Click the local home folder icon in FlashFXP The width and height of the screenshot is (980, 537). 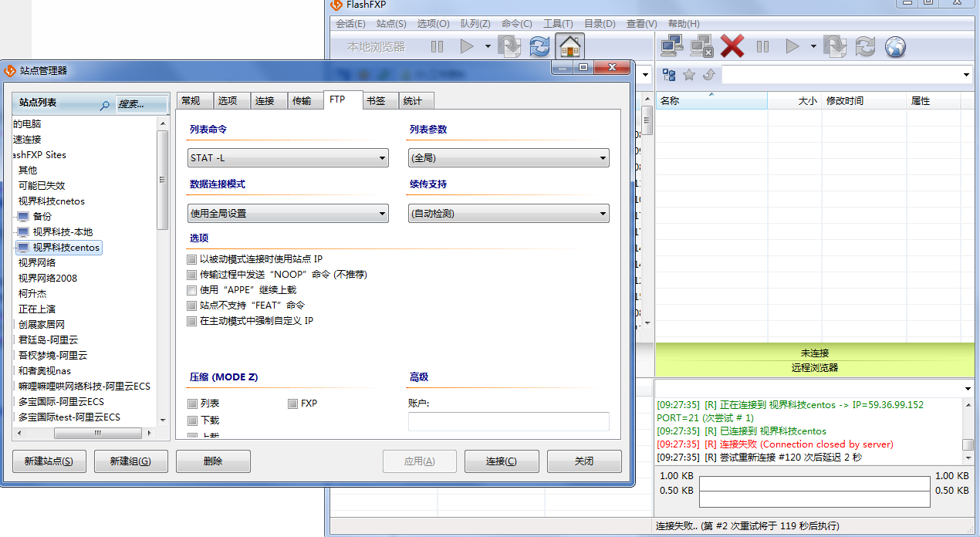coord(569,46)
